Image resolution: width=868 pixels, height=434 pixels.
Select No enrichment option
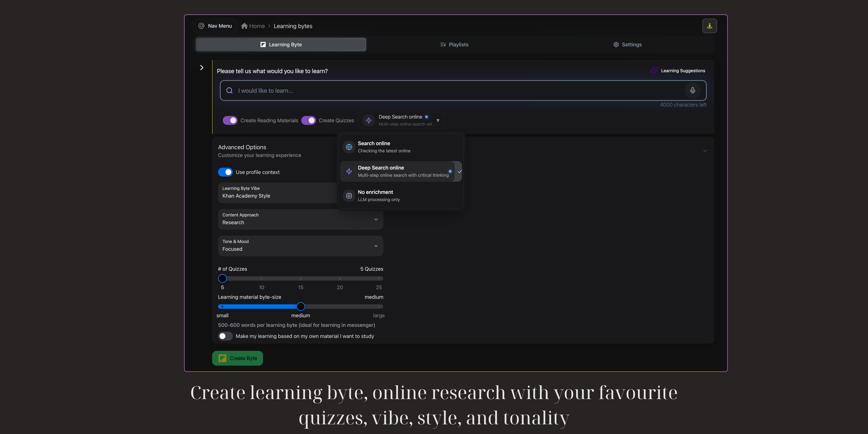click(401, 196)
